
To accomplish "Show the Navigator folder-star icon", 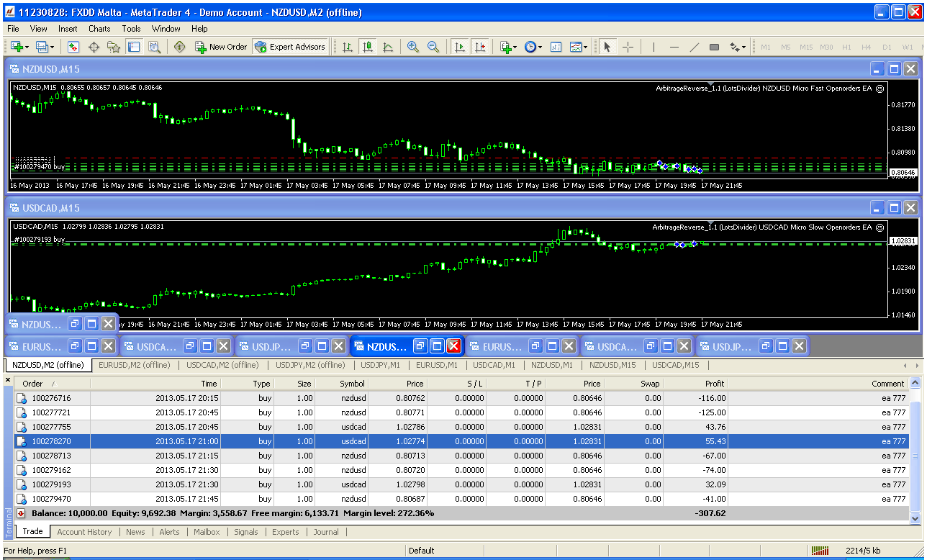I will [114, 47].
